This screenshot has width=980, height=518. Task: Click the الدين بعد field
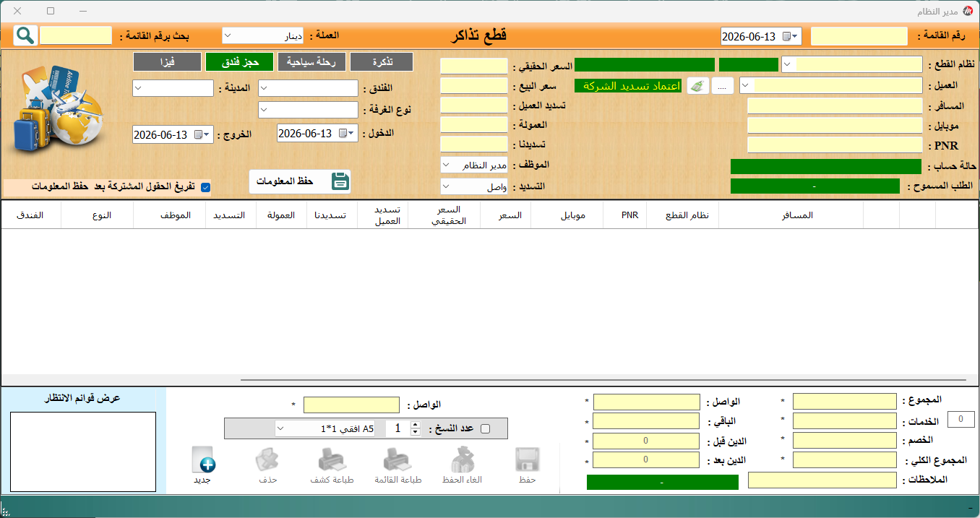646,460
